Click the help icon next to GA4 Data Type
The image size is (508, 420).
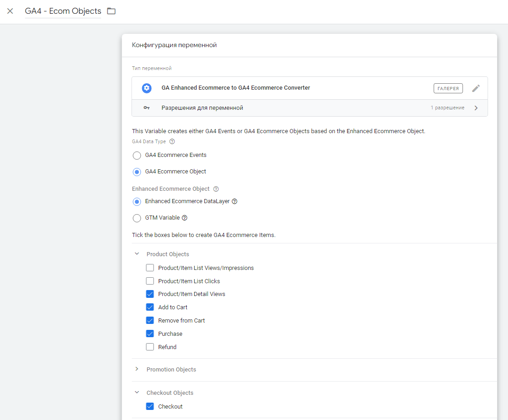tap(172, 141)
